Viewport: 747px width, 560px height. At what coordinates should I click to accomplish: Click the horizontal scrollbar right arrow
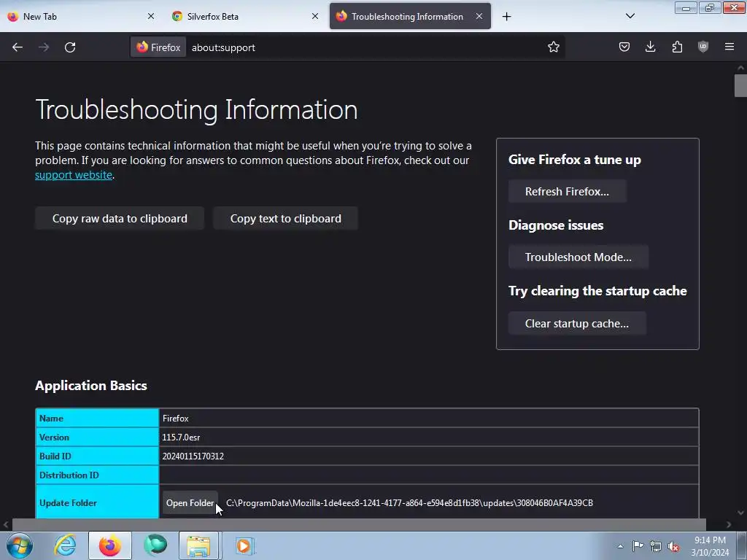[x=729, y=525]
